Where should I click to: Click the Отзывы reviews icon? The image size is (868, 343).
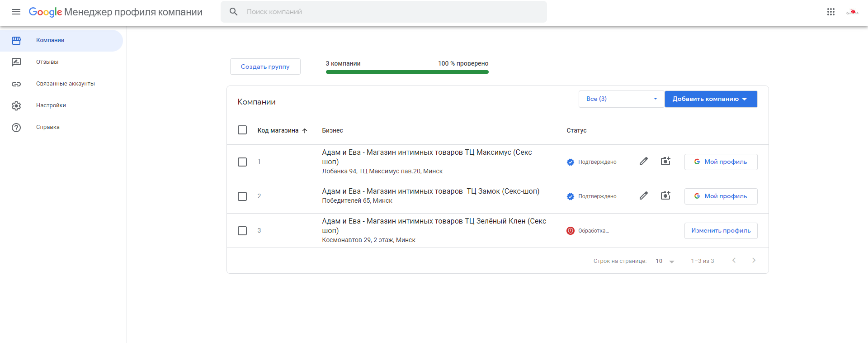coord(16,62)
